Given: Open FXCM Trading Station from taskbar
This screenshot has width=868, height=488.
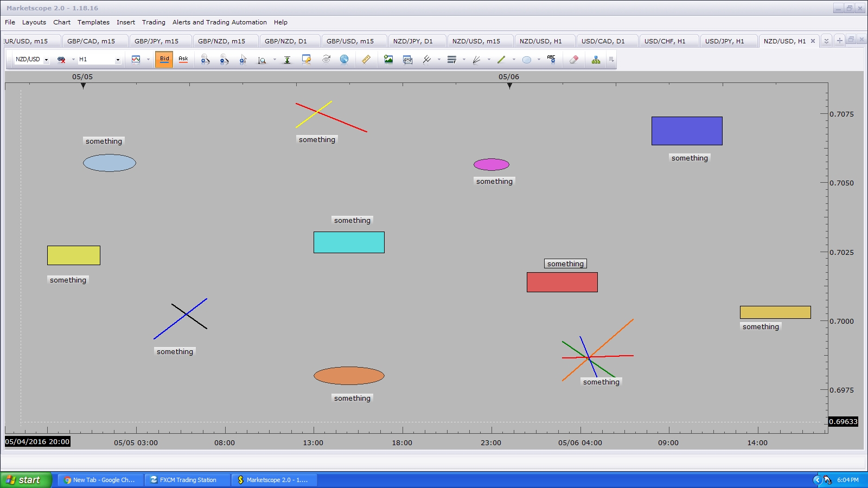Looking at the screenshot, I should click(x=187, y=480).
